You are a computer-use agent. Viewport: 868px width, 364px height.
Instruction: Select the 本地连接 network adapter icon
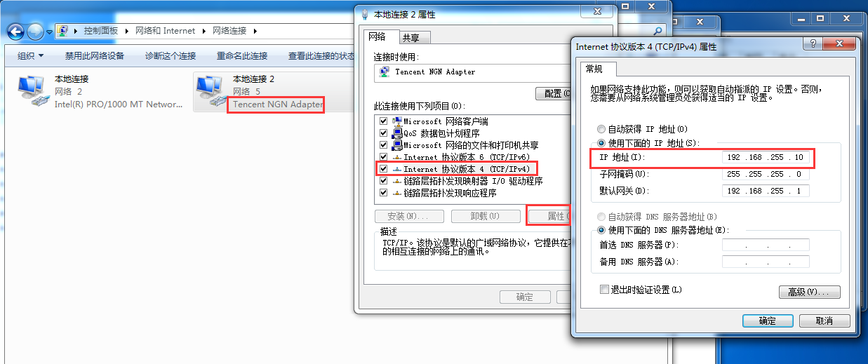30,89
